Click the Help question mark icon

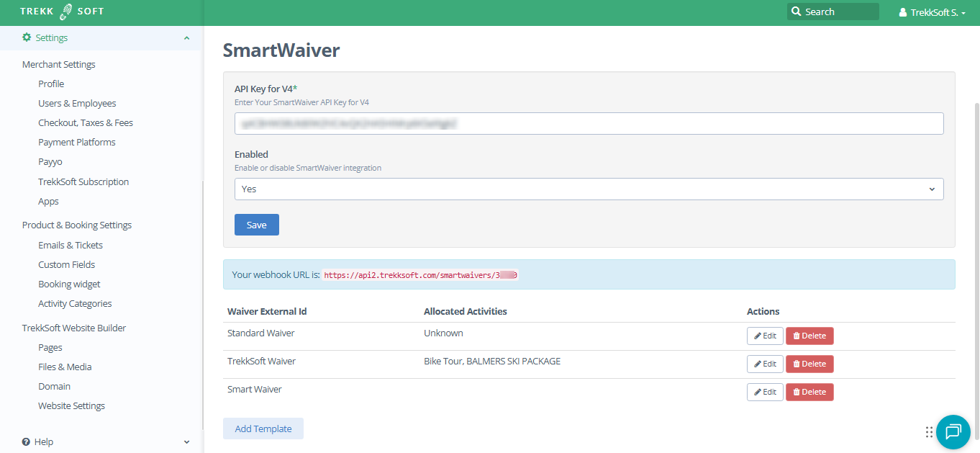pyautogui.click(x=26, y=441)
